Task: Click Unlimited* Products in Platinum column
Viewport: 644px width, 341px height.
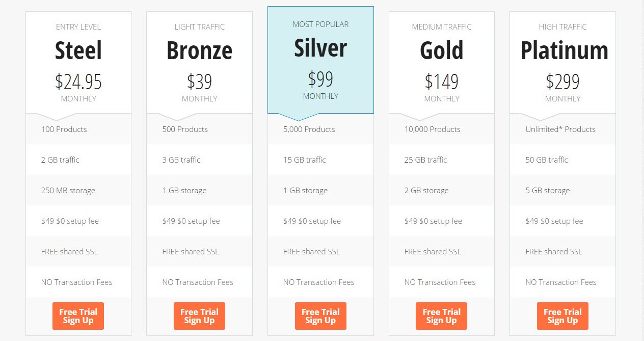Action: pyautogui.click(x=560, y=129)
